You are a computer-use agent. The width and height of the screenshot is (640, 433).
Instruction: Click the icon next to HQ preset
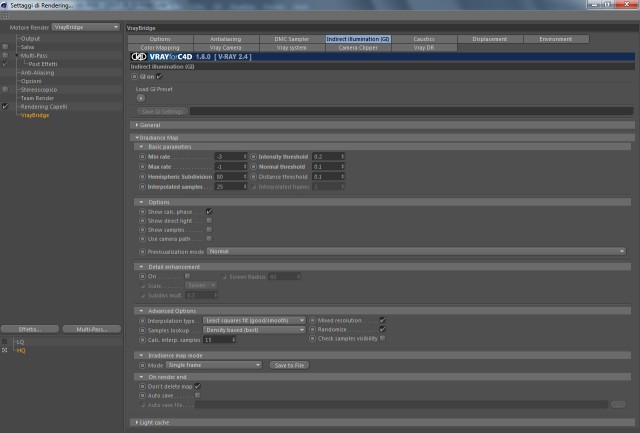[4, 350]
